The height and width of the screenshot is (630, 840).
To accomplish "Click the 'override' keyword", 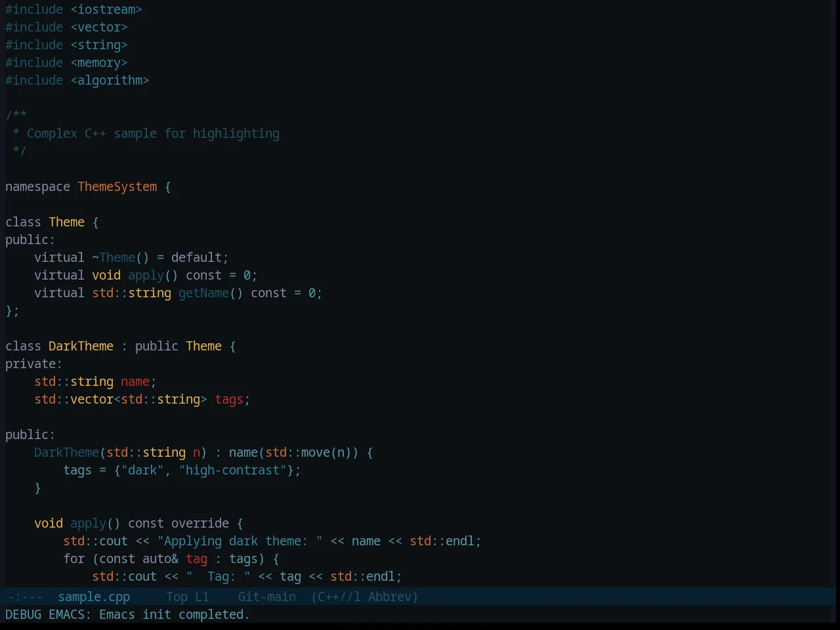I will pos(200,523).
